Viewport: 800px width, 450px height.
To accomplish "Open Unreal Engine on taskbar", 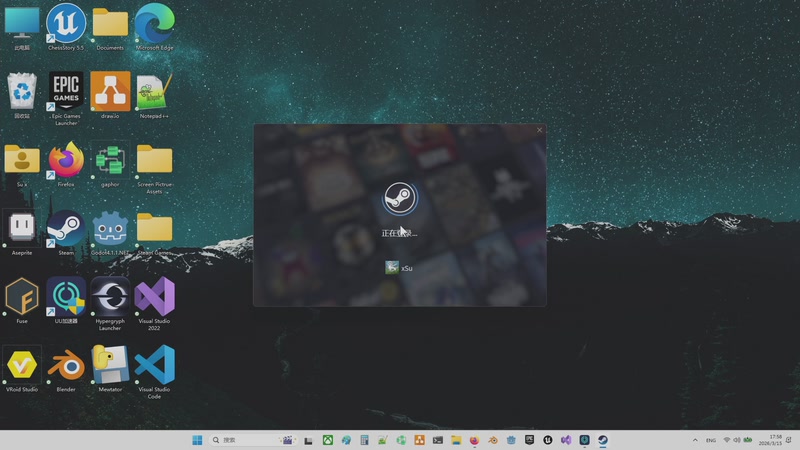I will coord(548,440).
